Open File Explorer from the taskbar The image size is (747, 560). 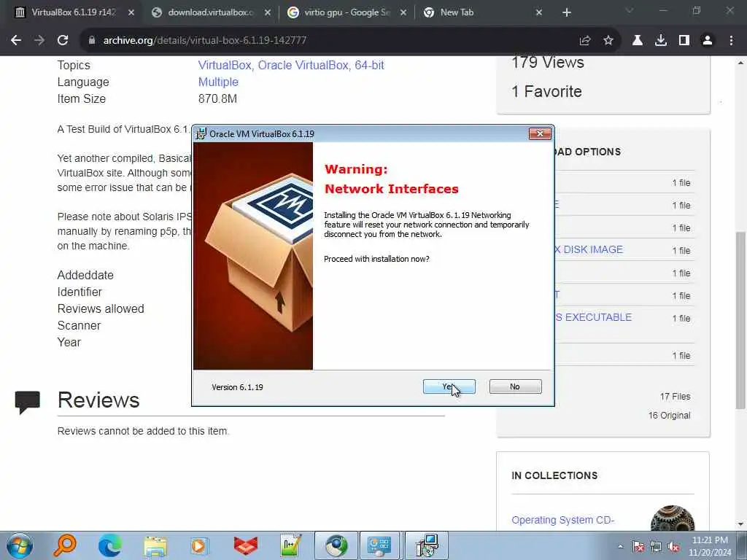(x=155, y=545)
